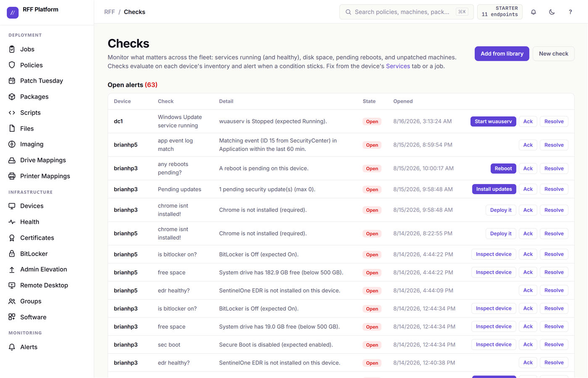Click the Opened column header

tap(403, 101)
